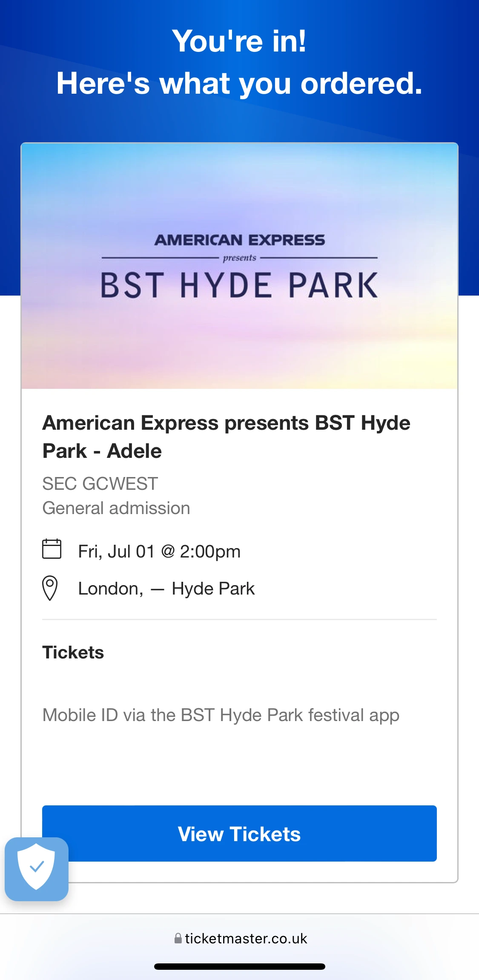Tap the BST Hyde Park banner image
Screen dimensions: 479x980
239,266
